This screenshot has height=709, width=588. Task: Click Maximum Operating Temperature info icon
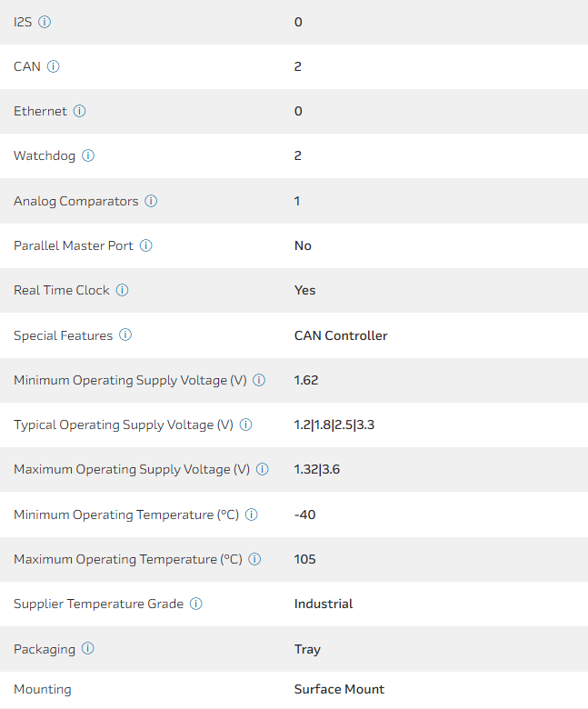pos(254,559)
